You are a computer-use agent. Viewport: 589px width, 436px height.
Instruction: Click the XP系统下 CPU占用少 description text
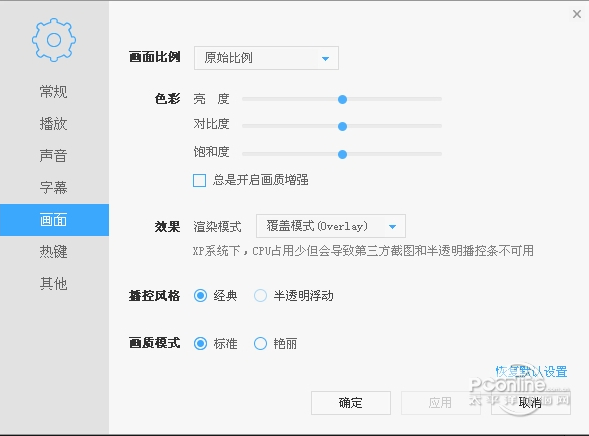click(363, 251)
